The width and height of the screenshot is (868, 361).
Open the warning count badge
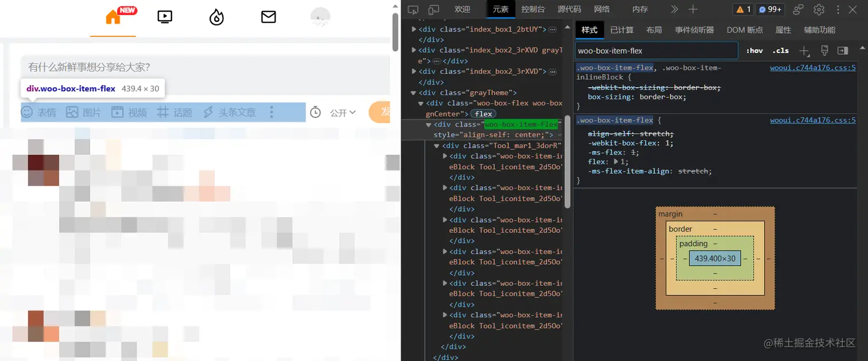click(743, 9)
